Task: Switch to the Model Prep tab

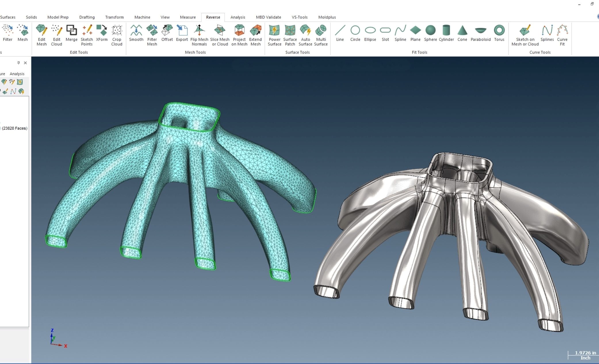Action: click(x=58, y=17)
